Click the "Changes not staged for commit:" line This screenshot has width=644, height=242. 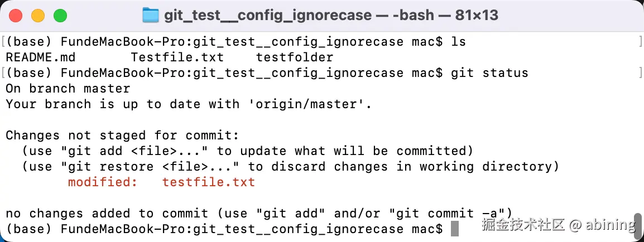click(x=122, y=135)
